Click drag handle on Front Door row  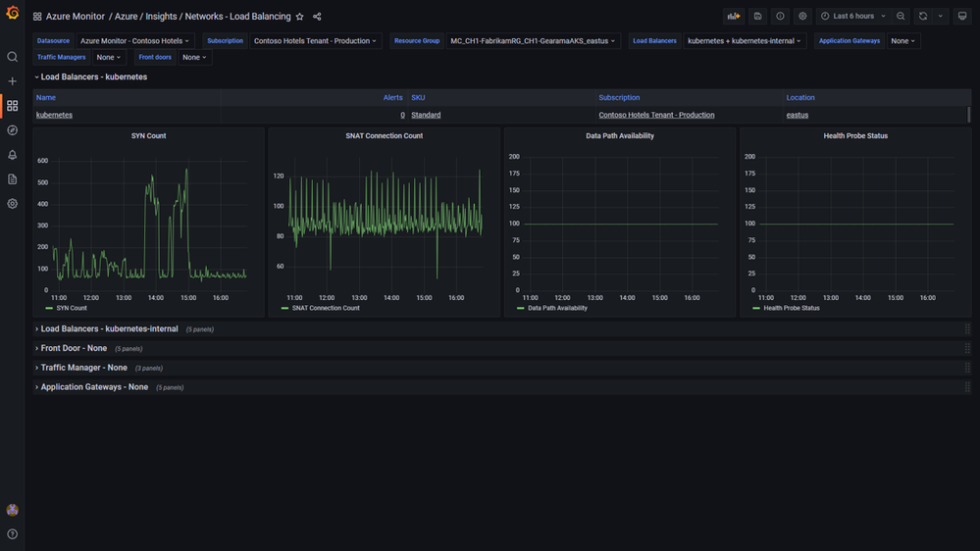[x=967, y=348]
